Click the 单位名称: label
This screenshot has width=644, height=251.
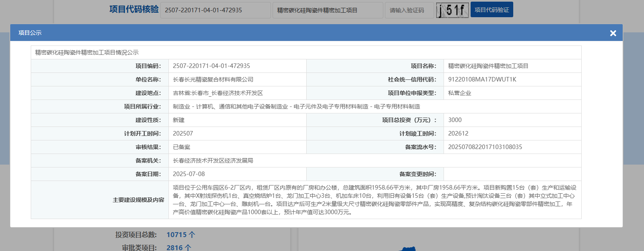point(148,79)
